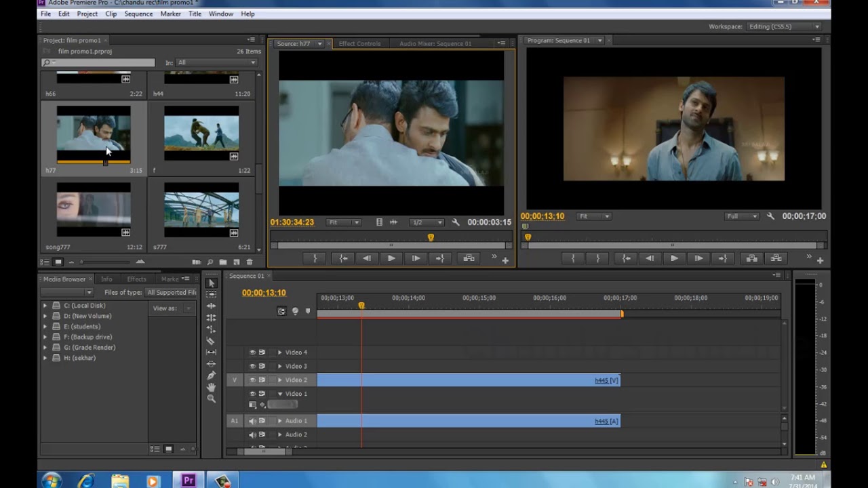Play the Program monitor sequence
The image size is (868, 488).
coord(674,258)
